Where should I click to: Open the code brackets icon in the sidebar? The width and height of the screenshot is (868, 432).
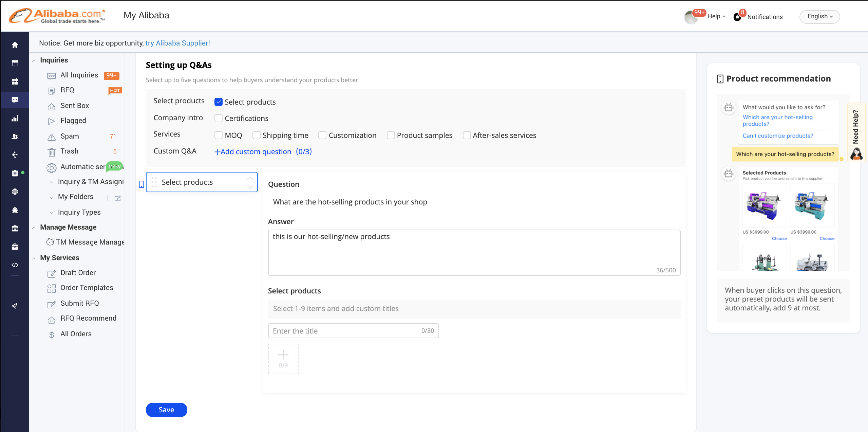[15, 265]
